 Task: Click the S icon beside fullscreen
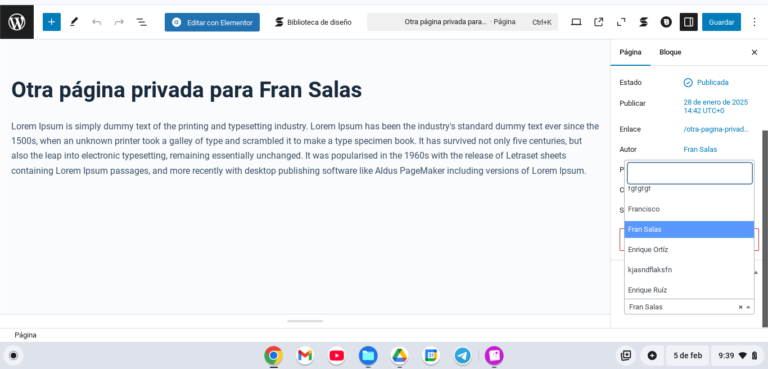644,22
